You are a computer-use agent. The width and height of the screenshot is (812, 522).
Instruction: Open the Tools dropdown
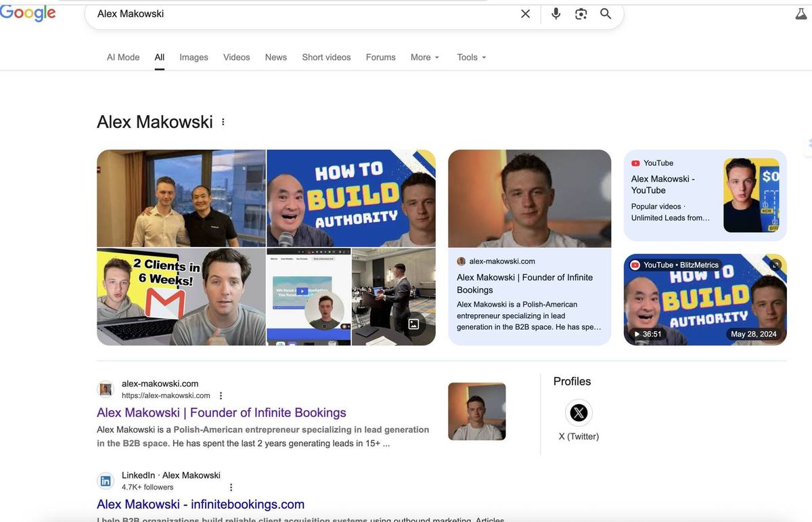point(472,58)
